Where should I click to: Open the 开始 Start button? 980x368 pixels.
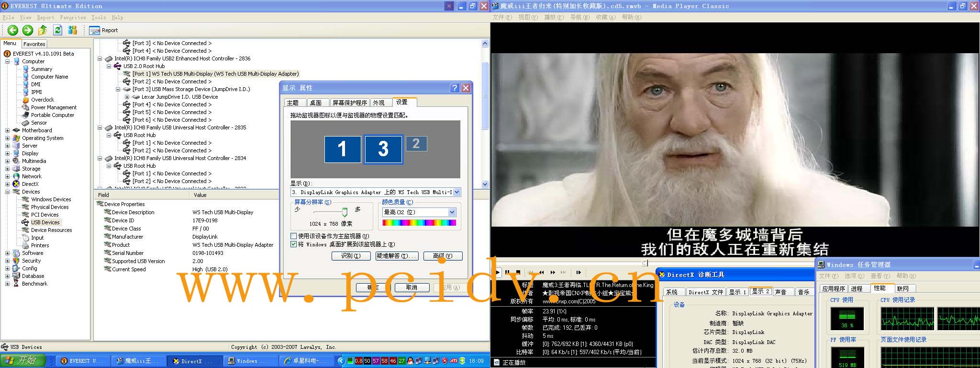point(23,361)
